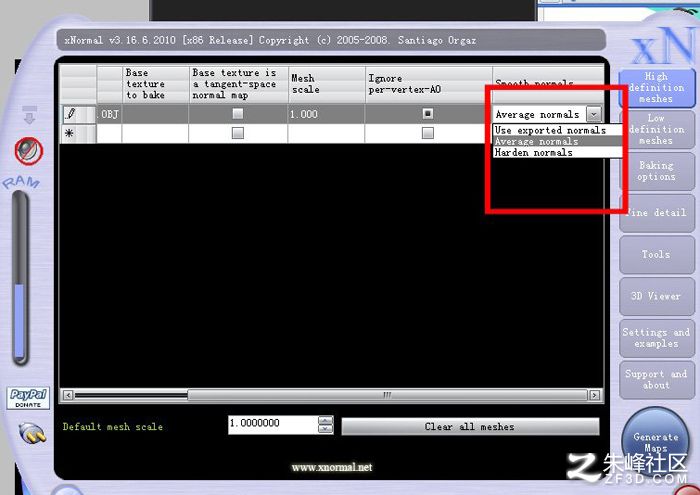The image size is (700, 495).
Task: Click Base texture to bake cell in OBJ row
Action: point(155,114)
